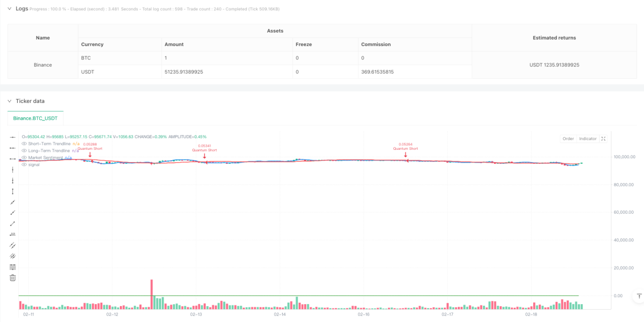Toggle the signal indicator eye icon
Image resolution: width=644 pixels, height=322 pixels.
coord(24,164)
